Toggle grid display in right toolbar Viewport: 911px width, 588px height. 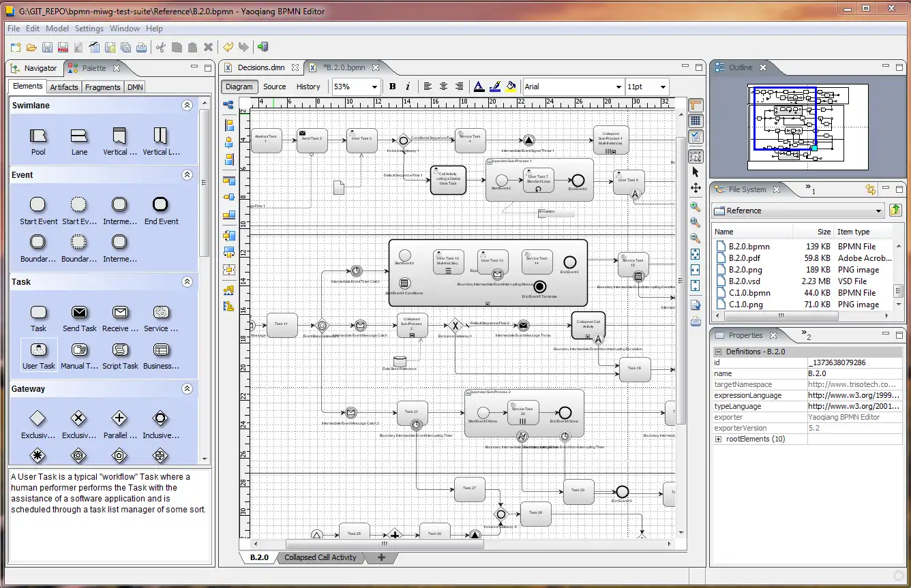696,121
